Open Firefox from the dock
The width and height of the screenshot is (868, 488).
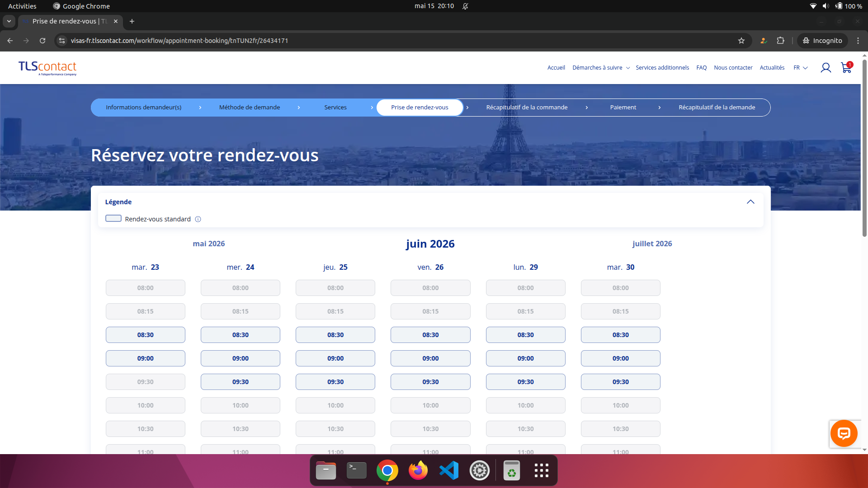tap(418, 471)
